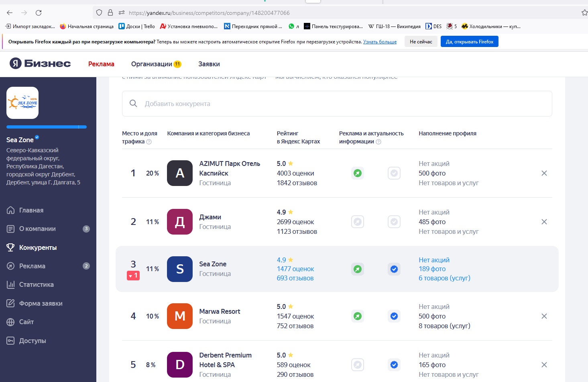Click green advertising arrow icon for AZIMUT
Viewport: 588px width, 382px height.
(x=358, y=173)
